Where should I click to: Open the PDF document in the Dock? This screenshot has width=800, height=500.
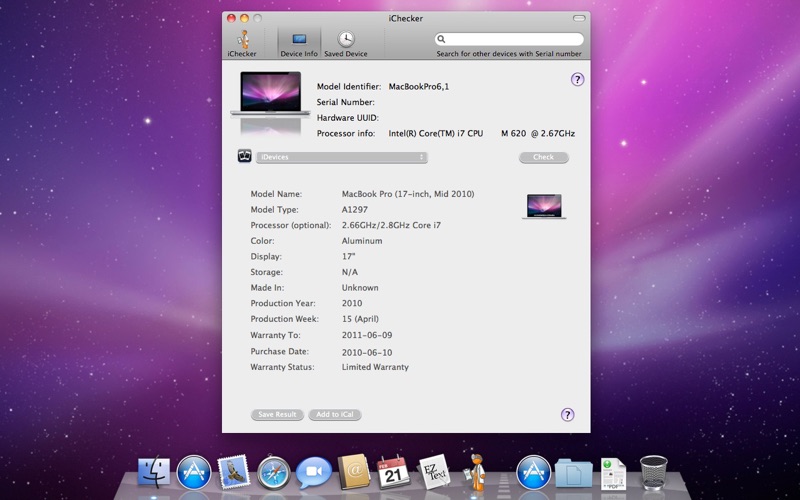[613, 473]
